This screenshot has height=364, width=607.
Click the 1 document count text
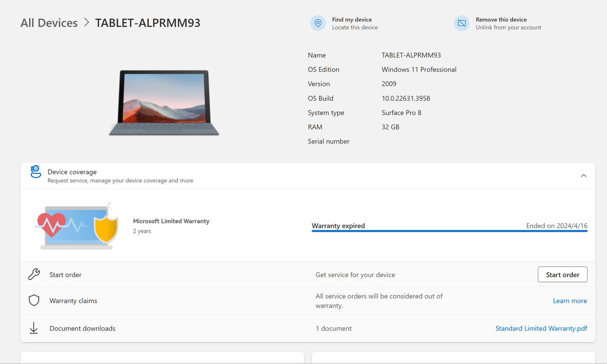click(334, 328)
